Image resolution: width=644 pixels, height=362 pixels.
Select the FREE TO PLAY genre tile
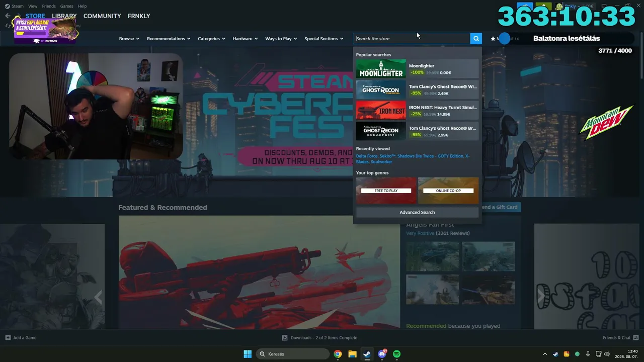[386, 191]
